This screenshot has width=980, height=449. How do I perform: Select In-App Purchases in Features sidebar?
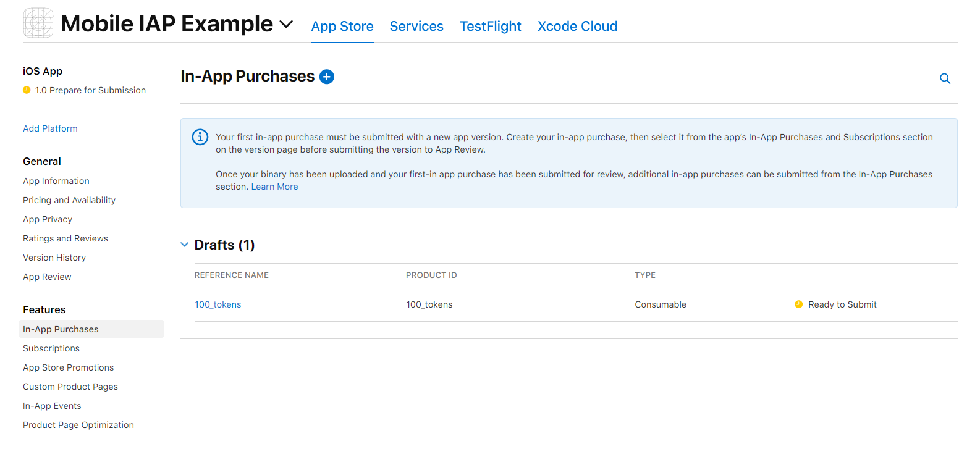coord(91,329)
